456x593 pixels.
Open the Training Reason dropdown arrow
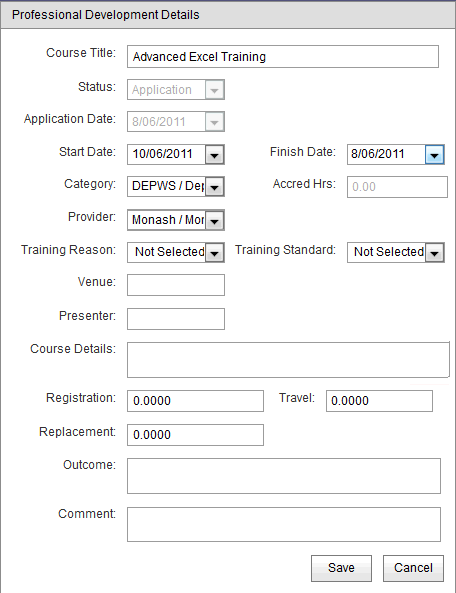point(214,253)
